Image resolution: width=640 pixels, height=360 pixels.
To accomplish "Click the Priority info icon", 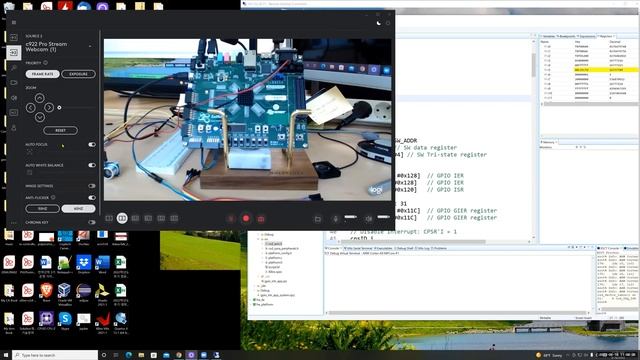I will pos(46,63).
